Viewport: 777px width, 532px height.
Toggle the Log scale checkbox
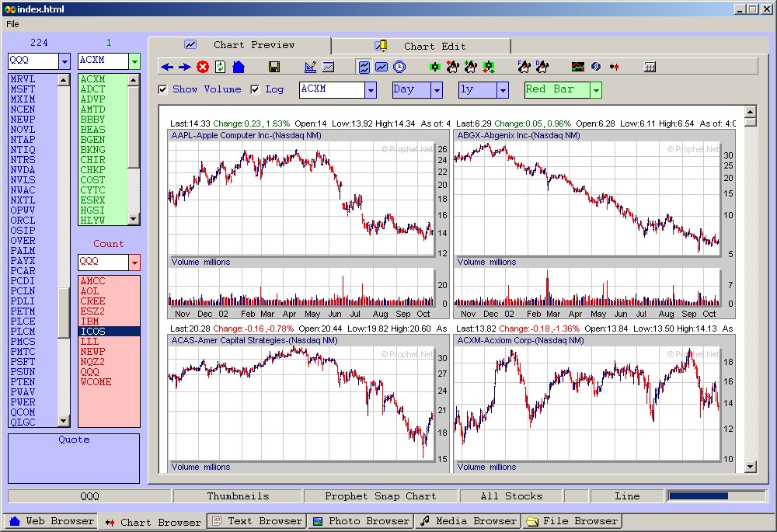(x=255, y=89)
